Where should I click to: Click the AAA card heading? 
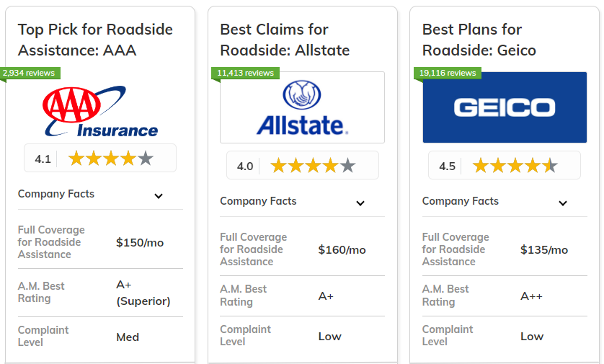point(95,40)
